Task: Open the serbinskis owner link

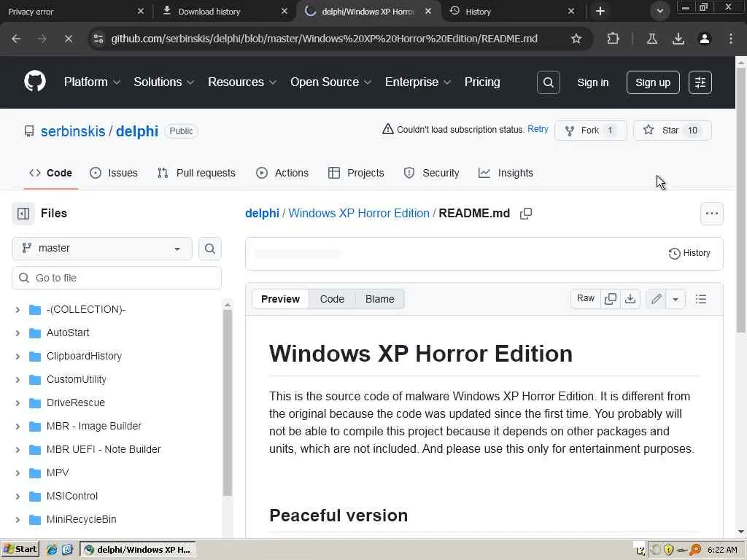Action: click(73, 131)
